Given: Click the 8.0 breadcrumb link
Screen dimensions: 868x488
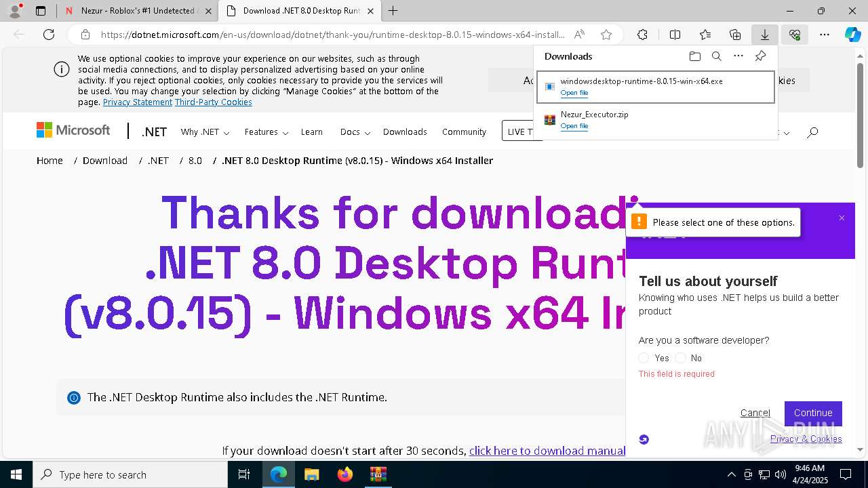Looking at the screenshot, I should click(x=195, y=161).
